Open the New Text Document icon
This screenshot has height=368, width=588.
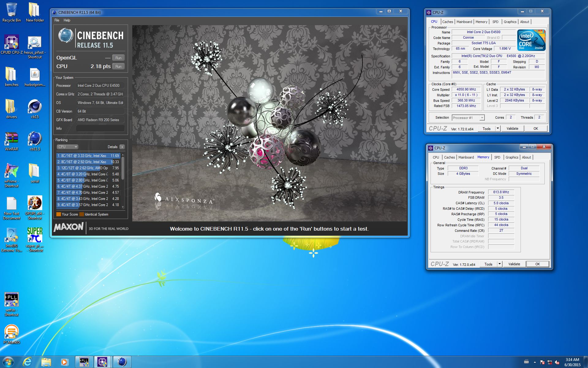[x=11, y=208]
